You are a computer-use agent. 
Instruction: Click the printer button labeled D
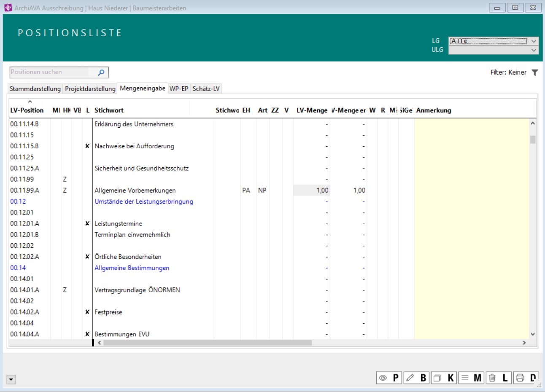point(526,378)
